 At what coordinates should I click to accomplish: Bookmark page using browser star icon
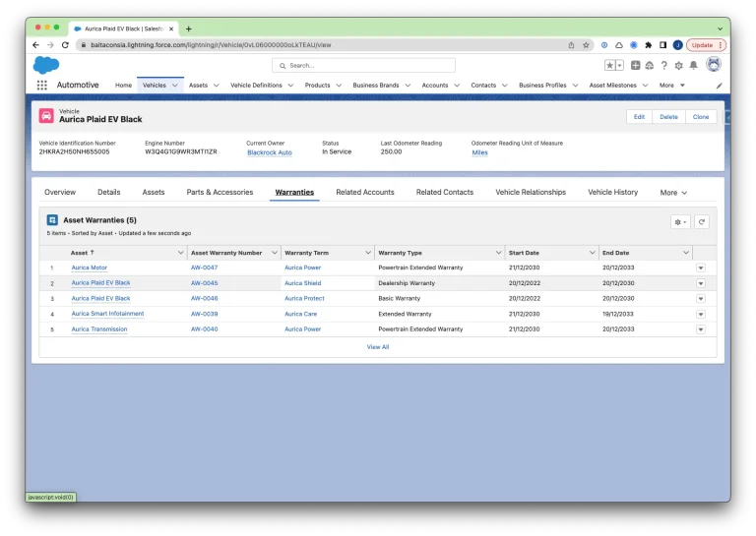pyautogui.click(x=586, y=45)
